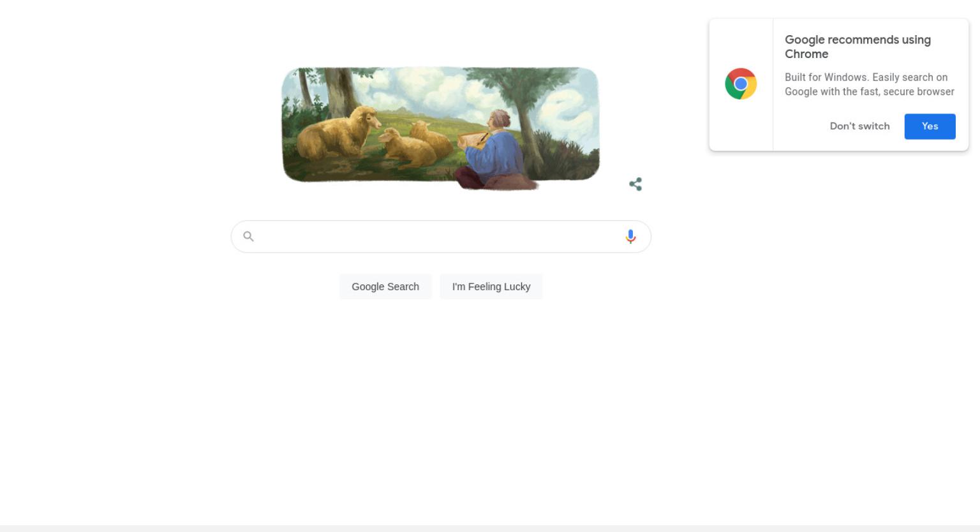Click the 'Google recommends using Chrome' heading

857,47
